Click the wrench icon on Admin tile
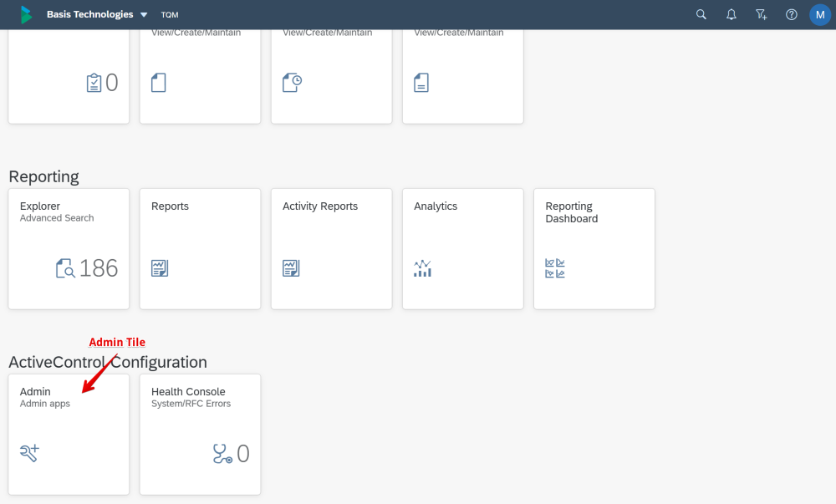836x504 pixels. coord(29,453)
